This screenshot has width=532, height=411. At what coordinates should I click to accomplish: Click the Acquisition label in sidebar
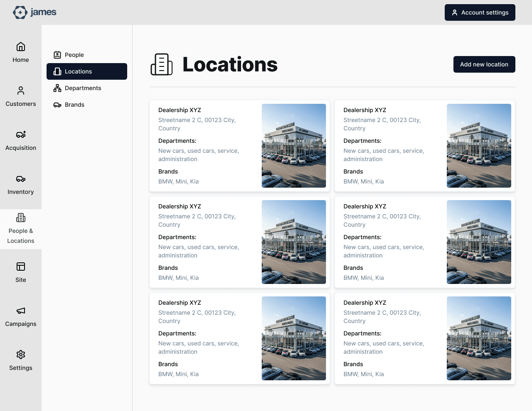coord(21,148)
